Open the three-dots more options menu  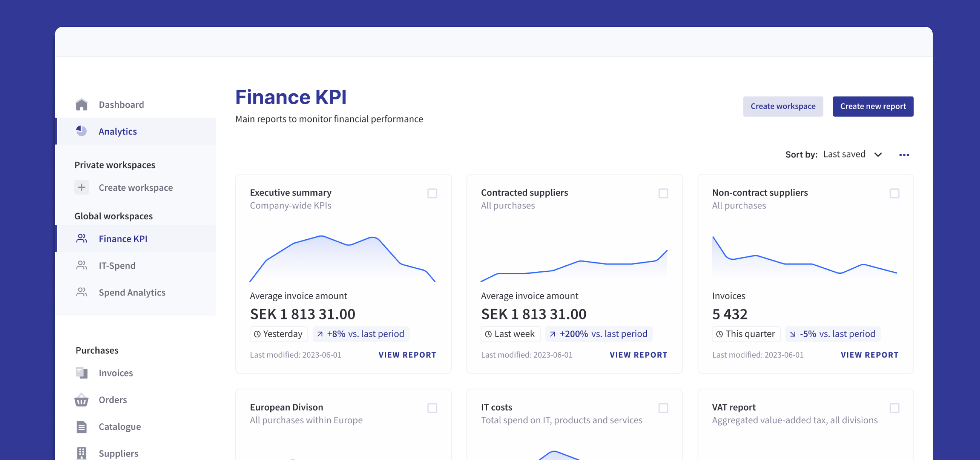(x=904, y=154)
